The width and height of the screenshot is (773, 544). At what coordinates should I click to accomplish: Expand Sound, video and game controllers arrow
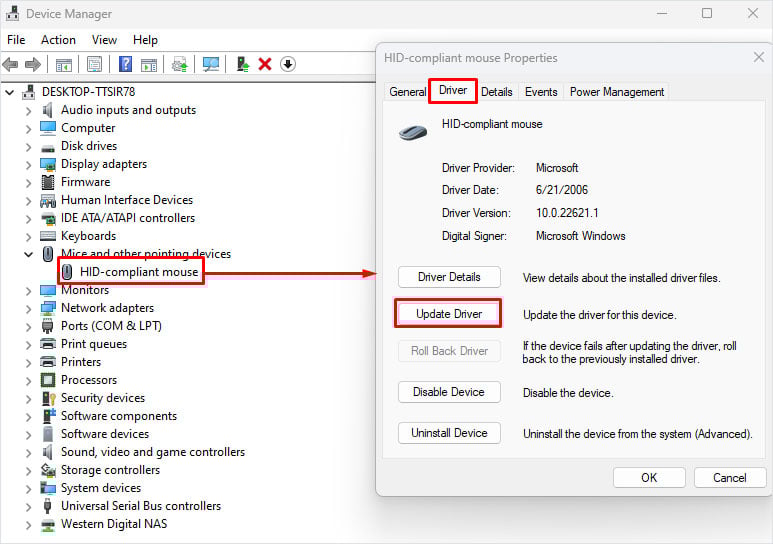tap(29, 452)
